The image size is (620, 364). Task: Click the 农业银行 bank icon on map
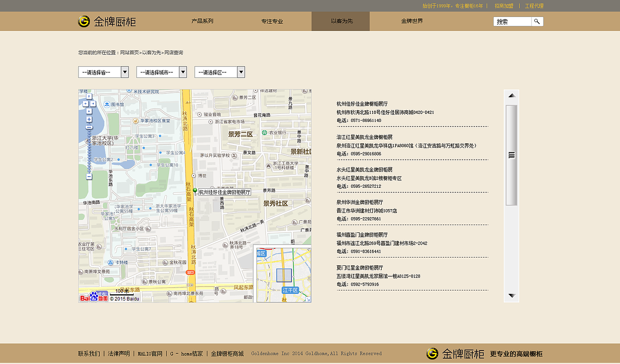(x=264, y=132)
